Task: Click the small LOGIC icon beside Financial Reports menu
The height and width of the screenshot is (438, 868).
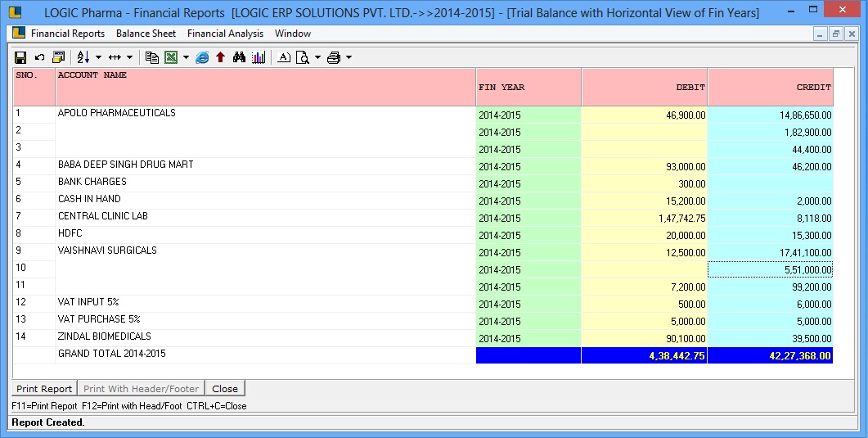Action: 19,33
